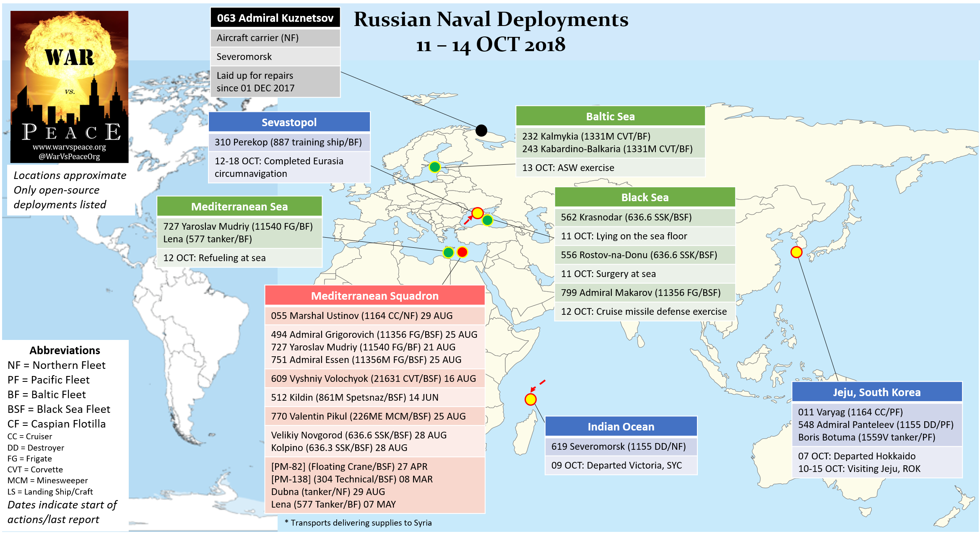Select the 063 Admiral Kuznetsov header
The width and height of the screenshot is (980, 534).
coord(275,18)
